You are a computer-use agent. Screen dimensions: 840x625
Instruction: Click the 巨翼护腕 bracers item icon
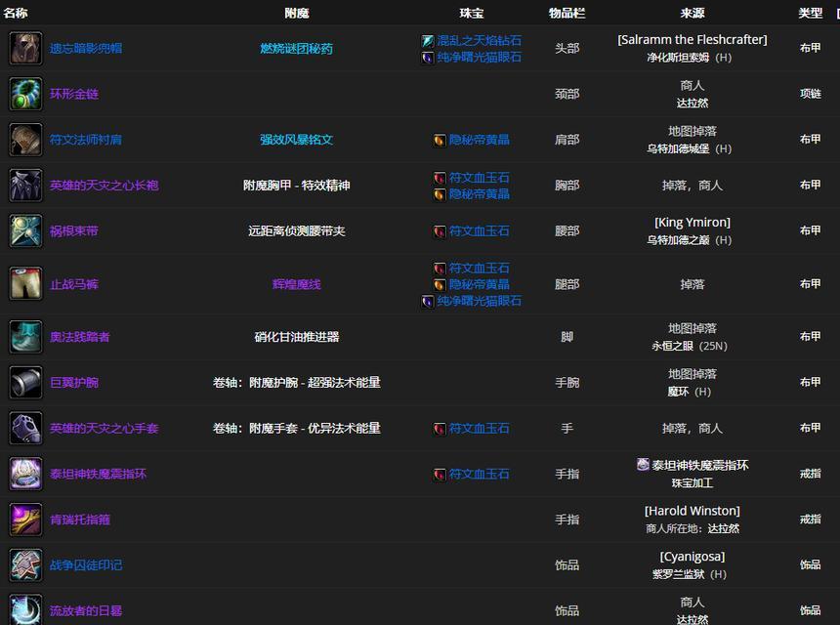25,383
